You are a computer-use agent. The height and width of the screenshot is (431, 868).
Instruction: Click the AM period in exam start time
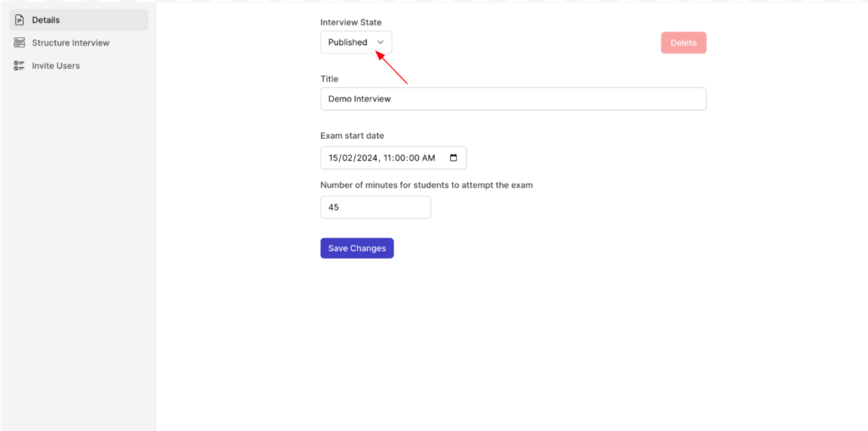[x=429, y=157]
